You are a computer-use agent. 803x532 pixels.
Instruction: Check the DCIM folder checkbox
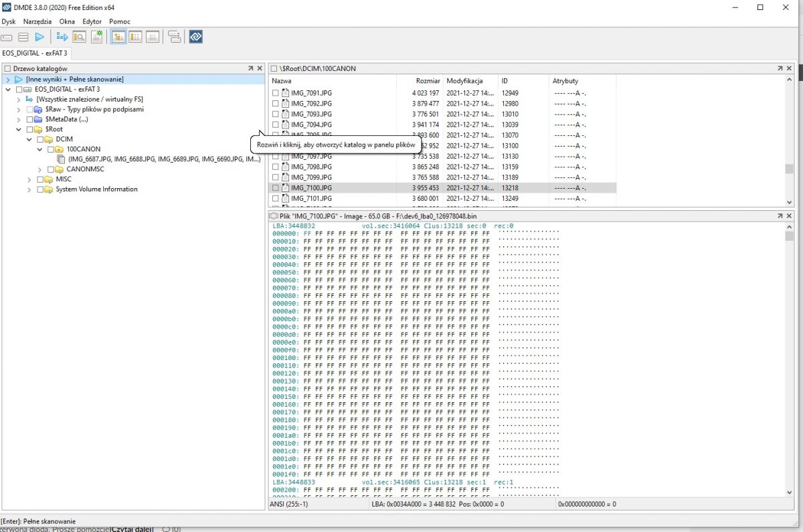click(40, 139)
